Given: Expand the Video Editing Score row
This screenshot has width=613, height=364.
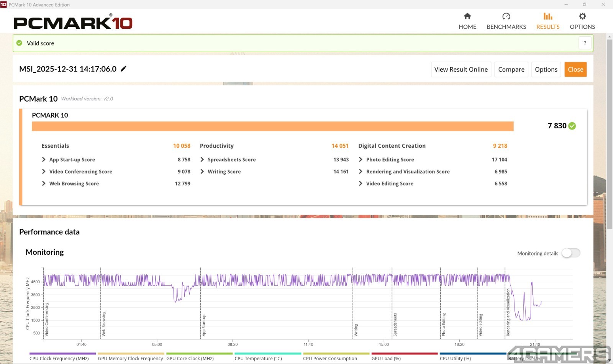Looking at the screenshot, I should tap(361, 184).
